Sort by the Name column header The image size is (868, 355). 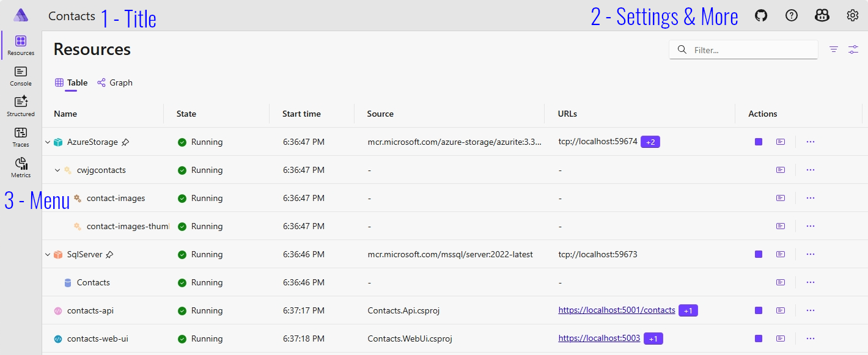coord(65,114)
